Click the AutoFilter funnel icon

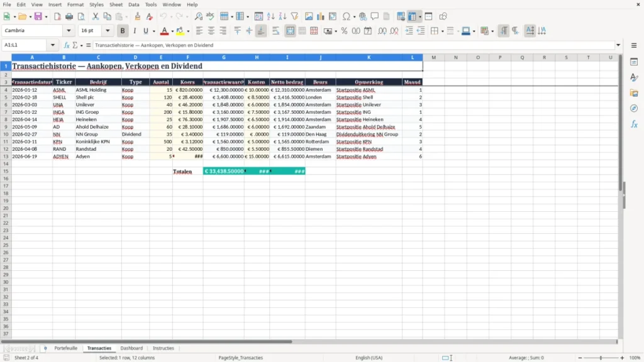pyautogui.click(x=294, y=16)
